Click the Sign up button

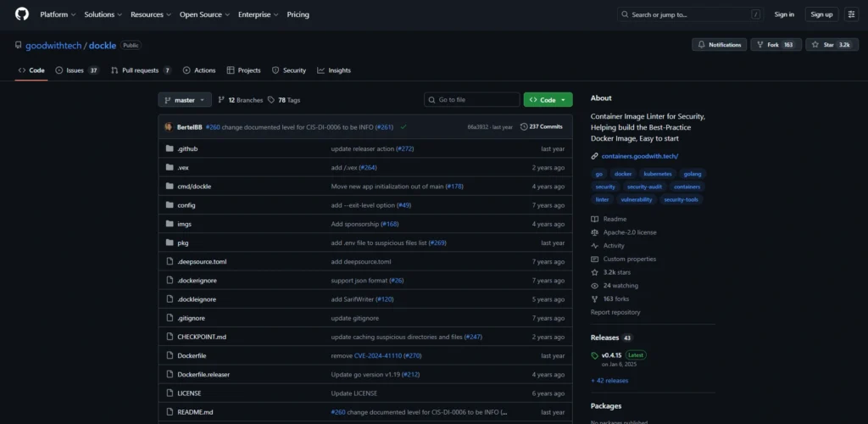tap(821, 14)
